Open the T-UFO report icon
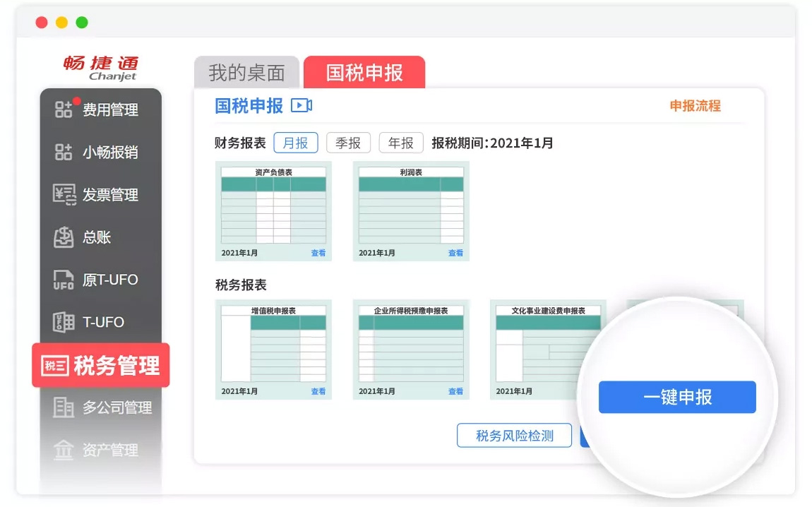The height and width of the screenshot is (507, 812). click(x=64, y=322)
